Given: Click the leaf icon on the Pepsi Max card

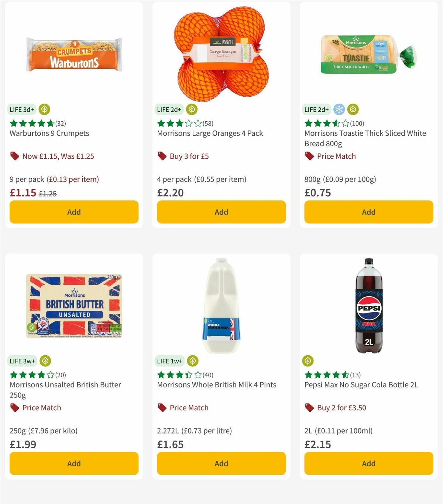Looking at the screenshot, I should (x=309, y=361).
